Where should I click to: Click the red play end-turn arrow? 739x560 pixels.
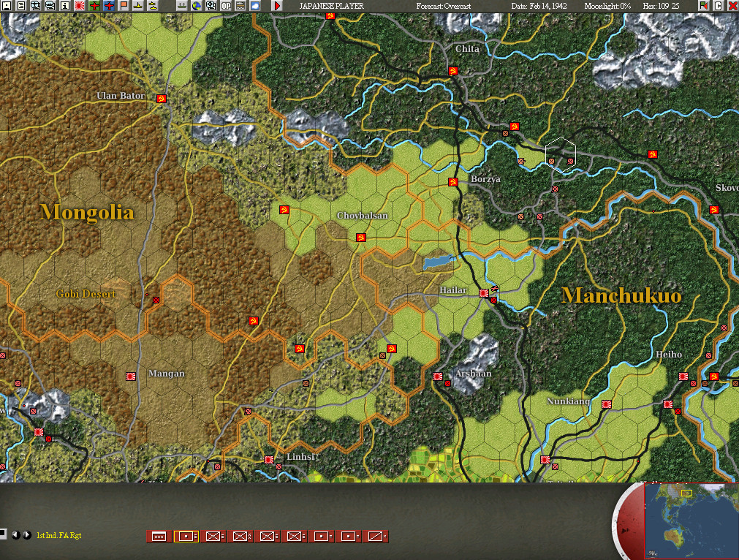[x=278, y=6]
